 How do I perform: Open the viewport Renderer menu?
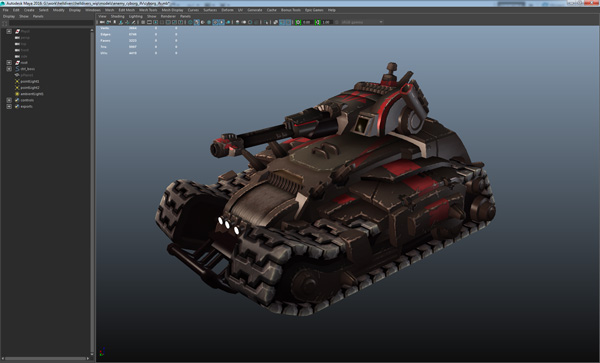168,16
